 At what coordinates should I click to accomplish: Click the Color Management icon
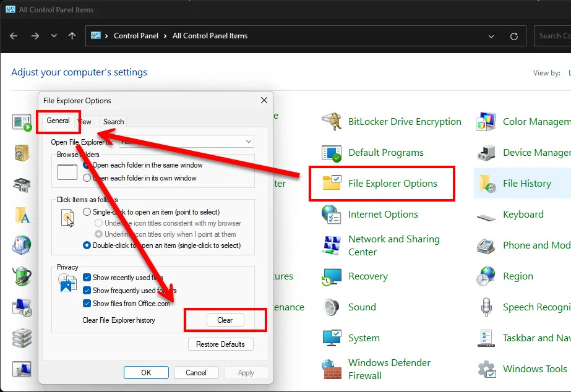point(486,122)
